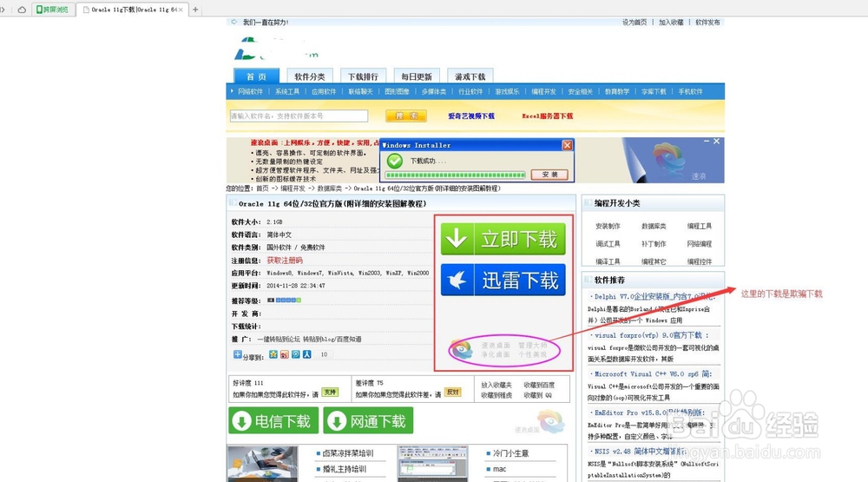Click the recommendation rating bar
868x482 pixels.
click(x=284, y=300)
